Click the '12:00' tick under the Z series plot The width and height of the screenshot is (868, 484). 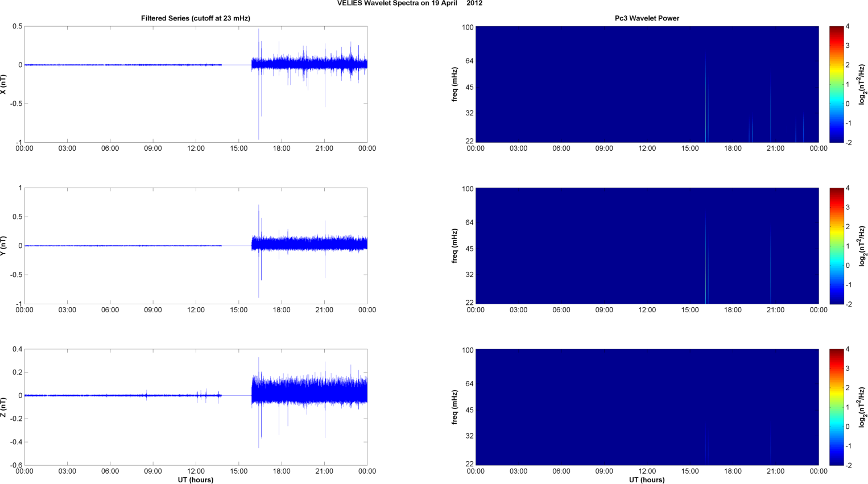[x=196, y=471]
